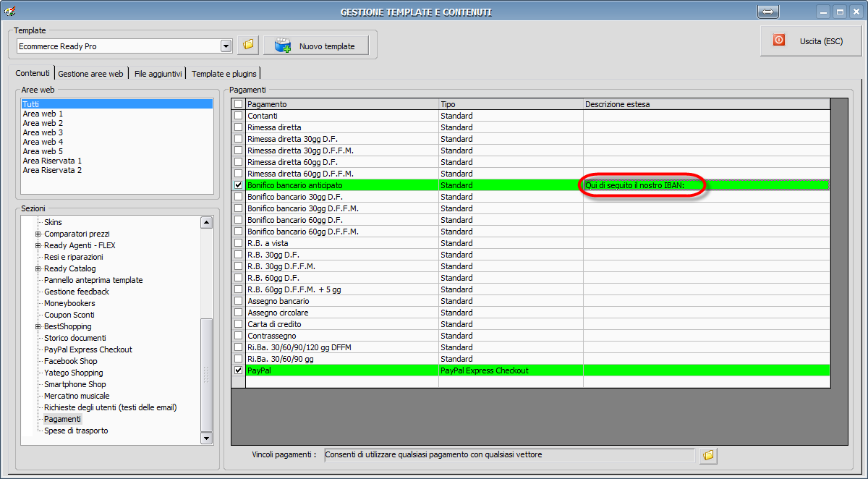Click the Vincoli pagamenti text field

click(509, 454)
